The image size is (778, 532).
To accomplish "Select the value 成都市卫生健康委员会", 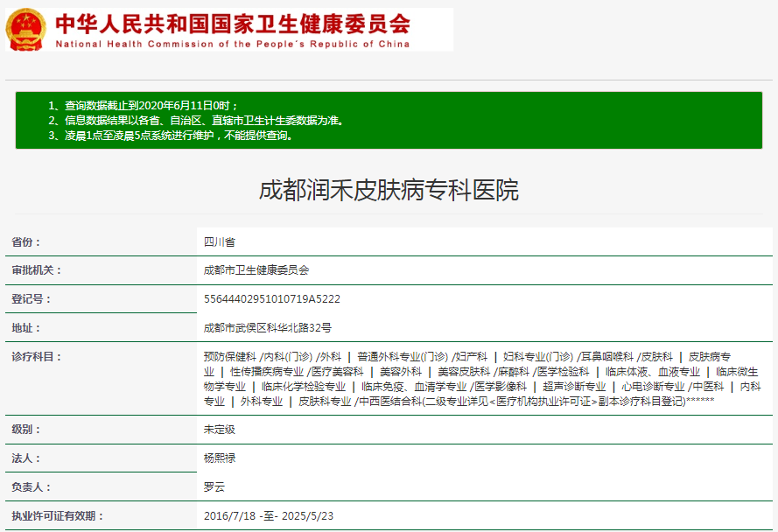I will [256, 270].
